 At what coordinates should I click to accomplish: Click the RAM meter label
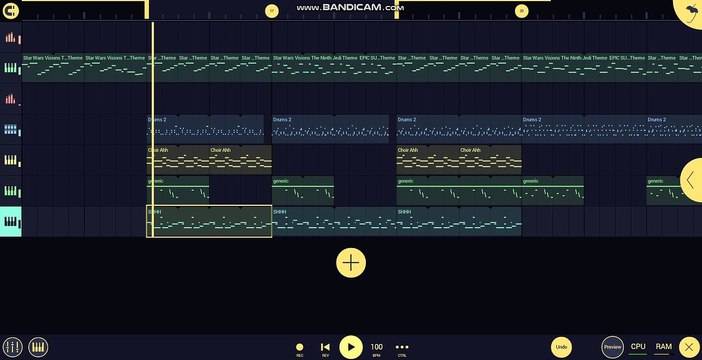click(663, 347)
